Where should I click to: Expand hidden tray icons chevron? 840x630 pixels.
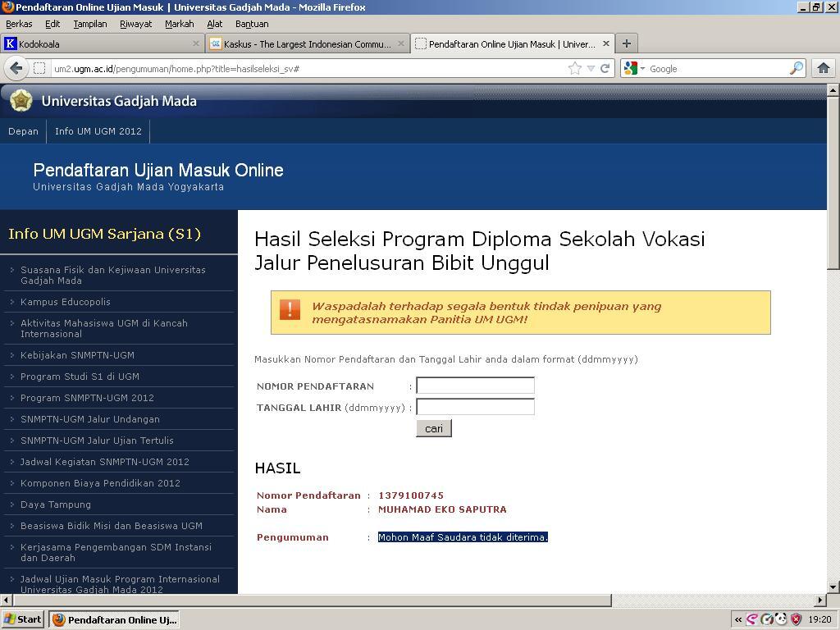click(x=738, y=620)
